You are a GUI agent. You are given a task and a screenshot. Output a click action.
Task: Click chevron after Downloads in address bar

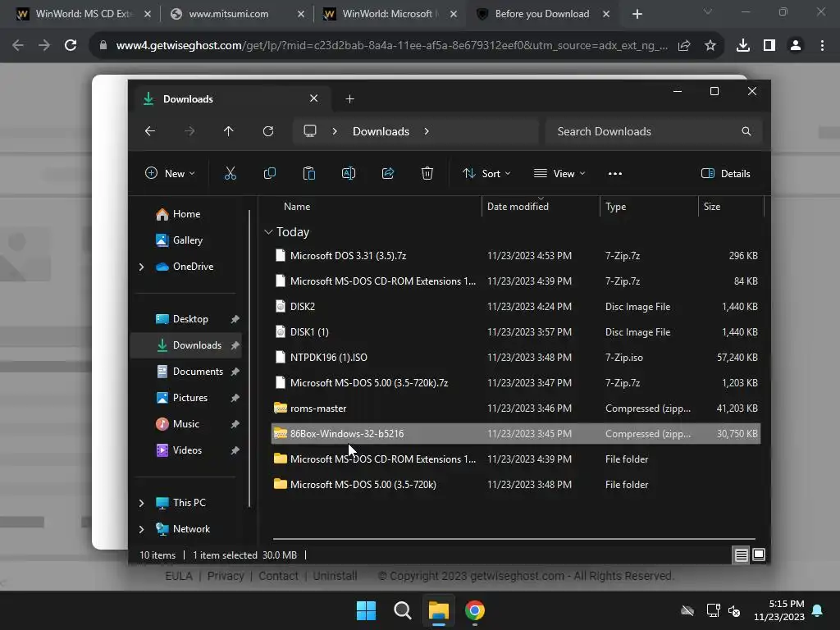[x=427, y=131]
